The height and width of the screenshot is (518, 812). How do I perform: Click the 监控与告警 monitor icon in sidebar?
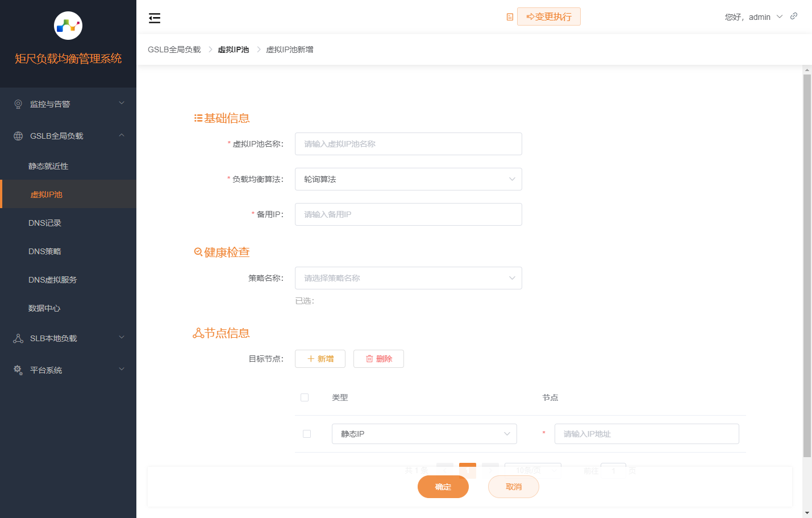click(x=17, y=103)
